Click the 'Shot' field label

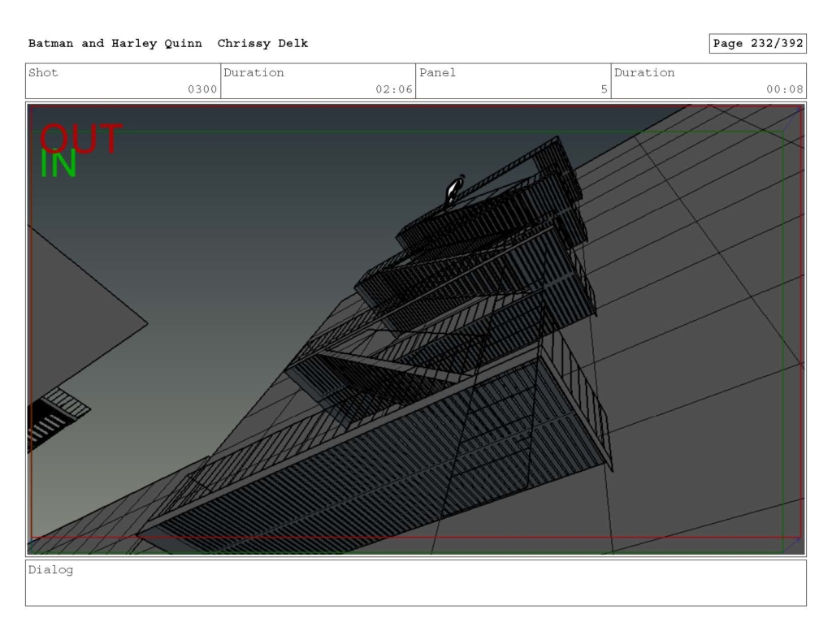[x=43, y=72]
